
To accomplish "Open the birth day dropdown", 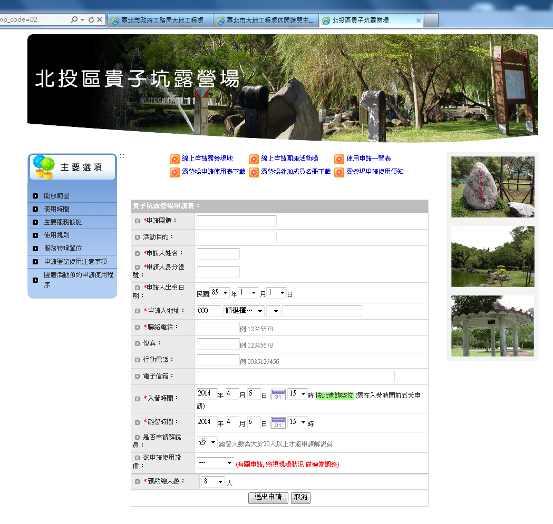I will click(276, 293).
